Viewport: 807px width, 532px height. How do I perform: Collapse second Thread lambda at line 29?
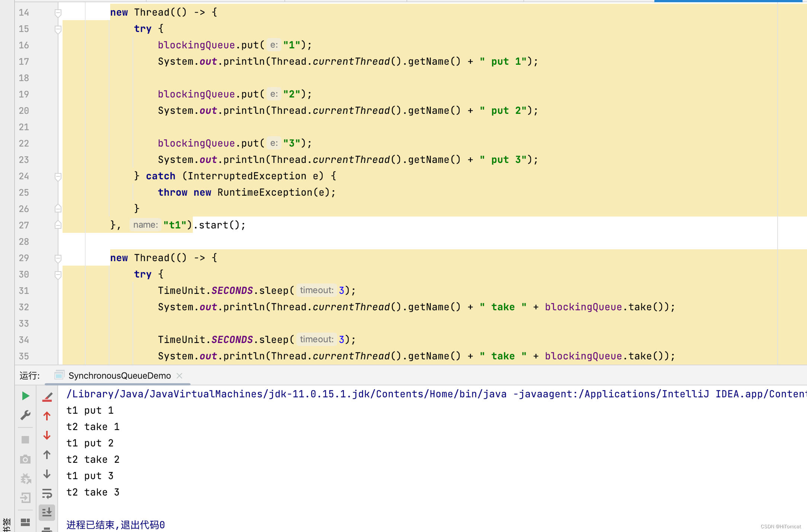point(58,258)
